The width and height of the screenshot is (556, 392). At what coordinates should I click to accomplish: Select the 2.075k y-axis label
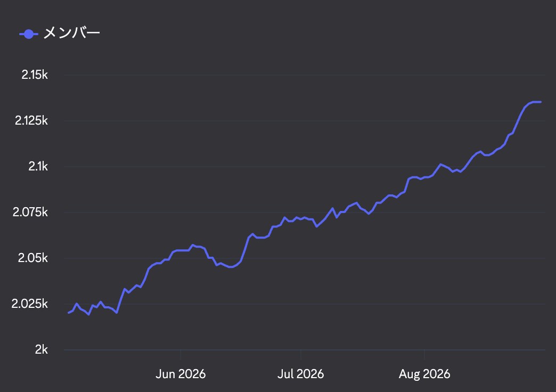30,212
